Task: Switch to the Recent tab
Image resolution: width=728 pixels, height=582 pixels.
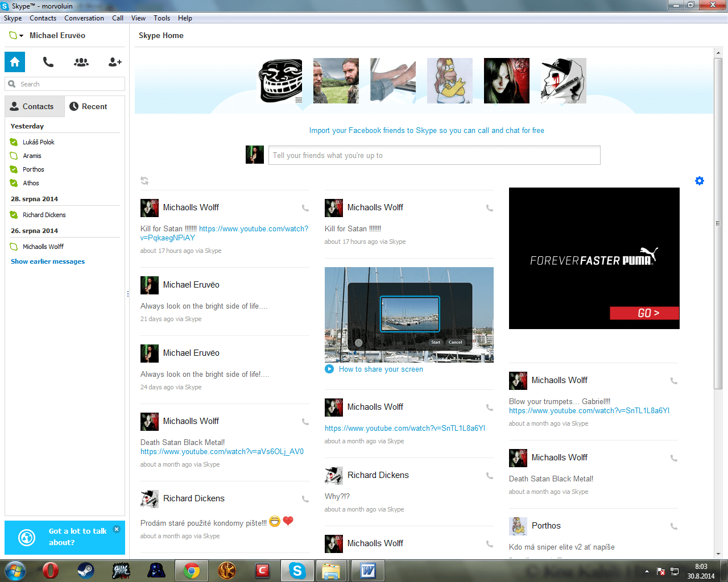Action: tap(88, 106)
